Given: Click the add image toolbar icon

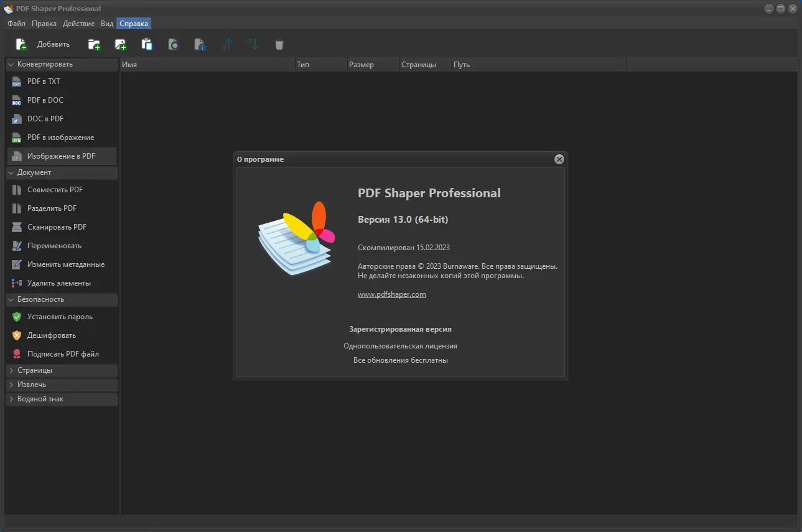Looking at the screenshot, I should (x=120, y=44).
